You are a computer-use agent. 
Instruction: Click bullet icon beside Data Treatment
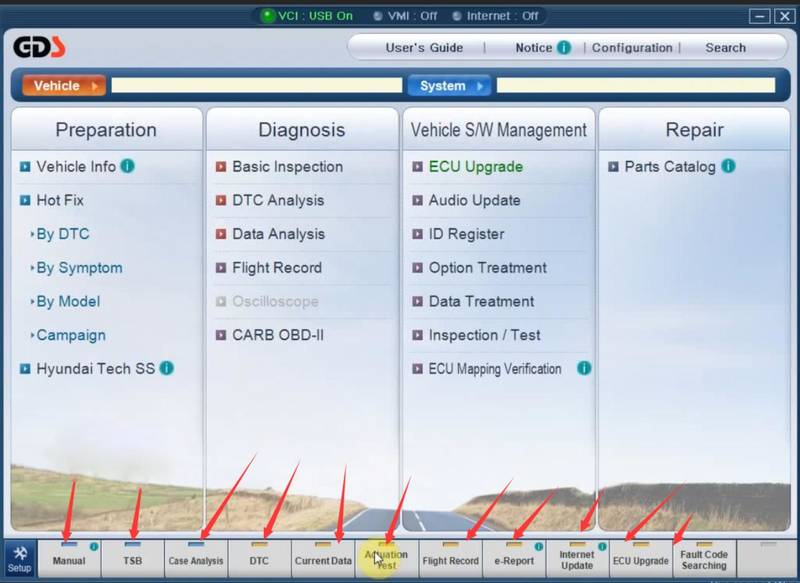pos(417,301)
